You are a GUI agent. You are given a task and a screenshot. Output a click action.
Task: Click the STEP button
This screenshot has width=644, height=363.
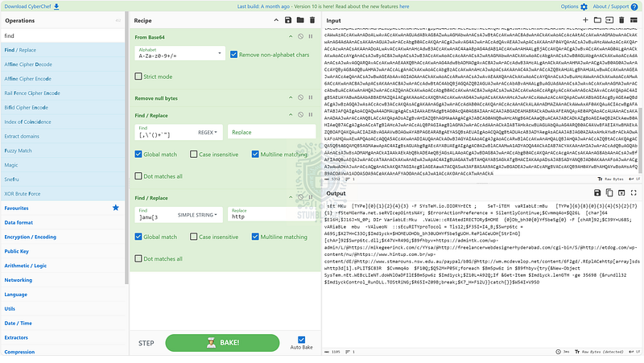tap(147, 344)
